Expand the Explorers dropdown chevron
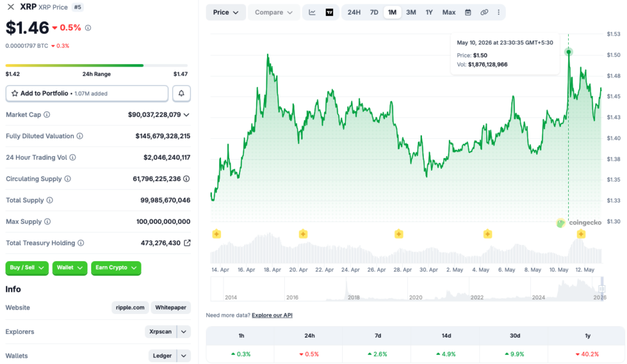Image resolution: width=627 pixels, height=364 pixels. (184, 332)
